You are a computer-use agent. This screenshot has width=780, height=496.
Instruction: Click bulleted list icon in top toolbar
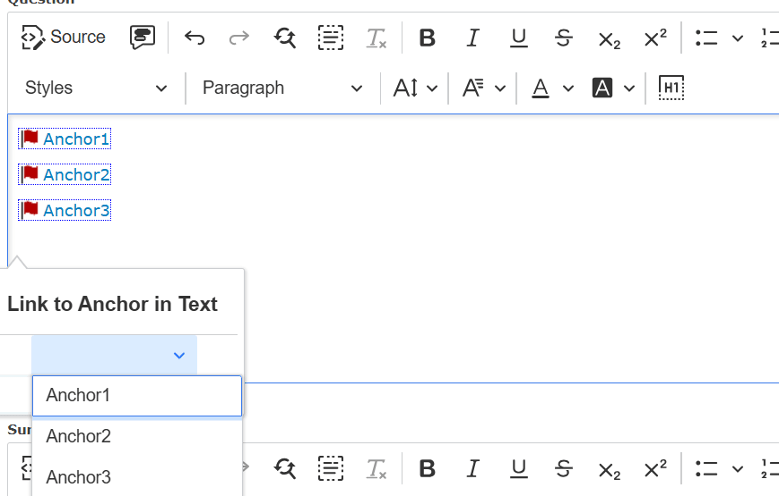click(706, 38)
